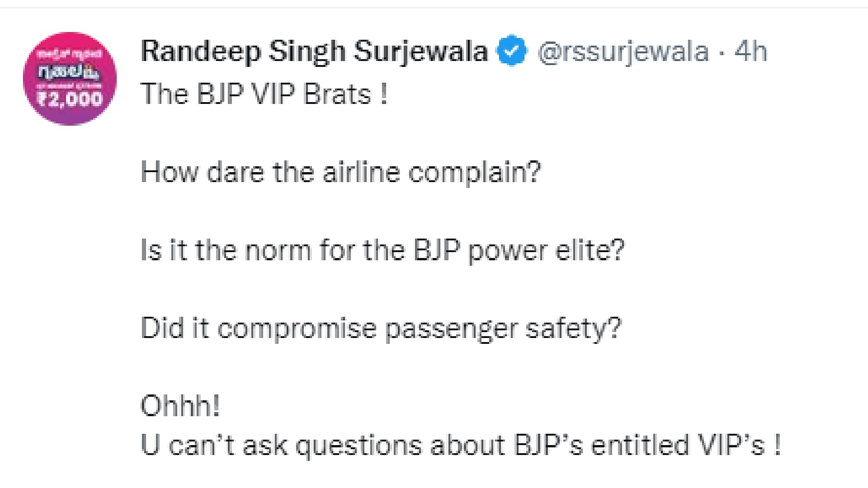
Task: Click the line "How dare the airline complain?"
Action: point(341,173)
